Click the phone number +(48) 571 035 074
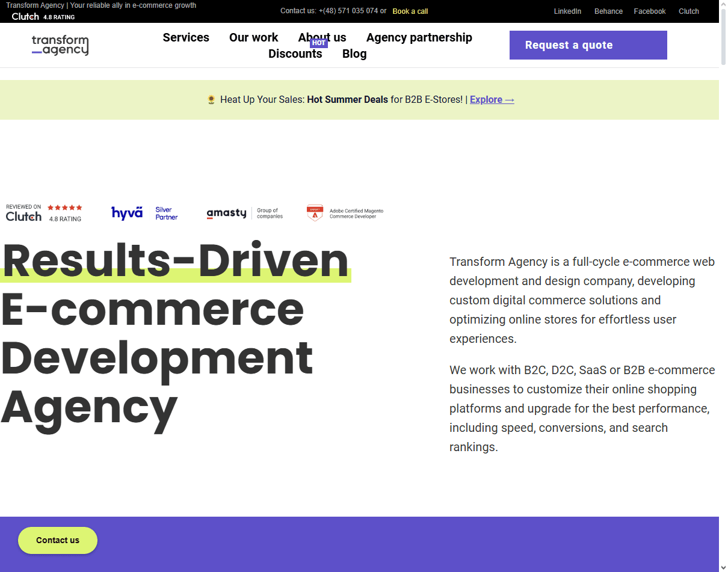 (348, 11)
